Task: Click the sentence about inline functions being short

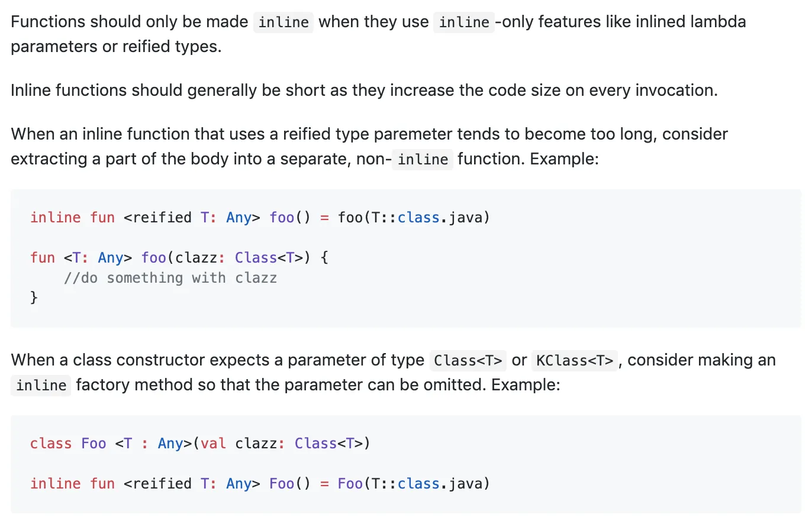Action: [364, 90]
